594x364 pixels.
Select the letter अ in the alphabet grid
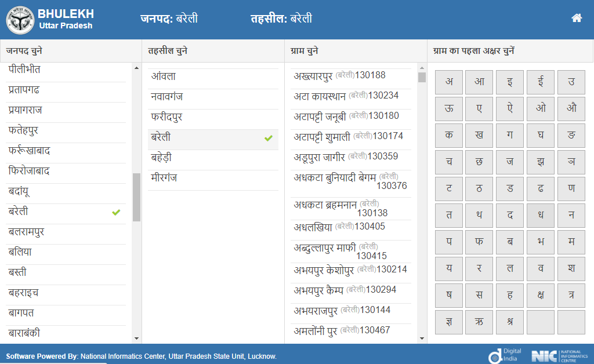click(x=448, y=82)
